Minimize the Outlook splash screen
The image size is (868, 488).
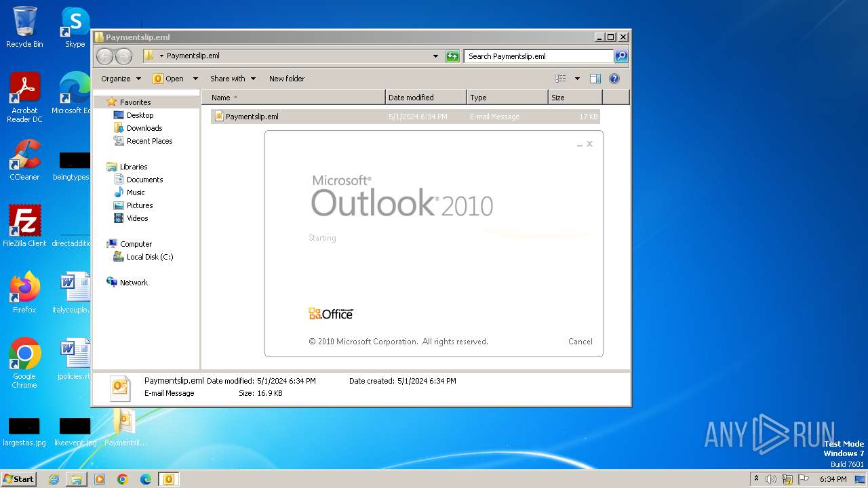tap(580, 144)
